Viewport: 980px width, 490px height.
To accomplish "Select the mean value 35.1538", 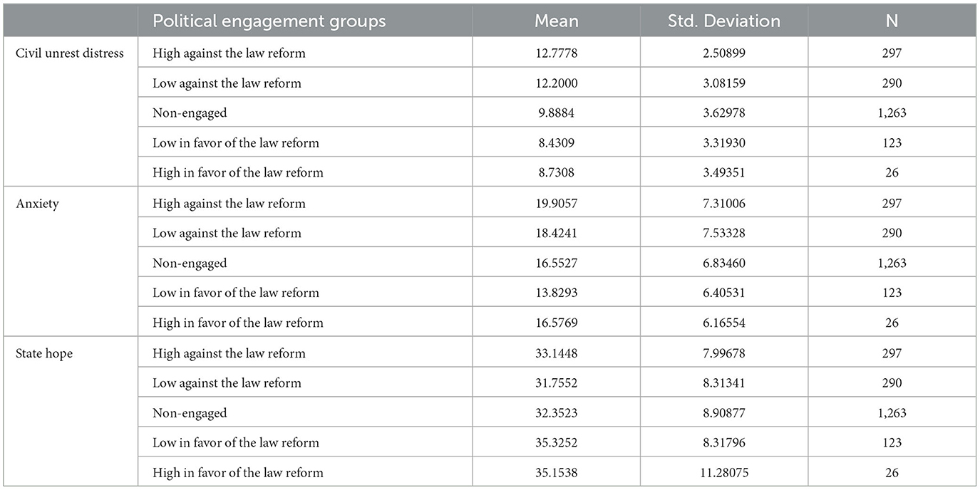I will pos(557,472).
